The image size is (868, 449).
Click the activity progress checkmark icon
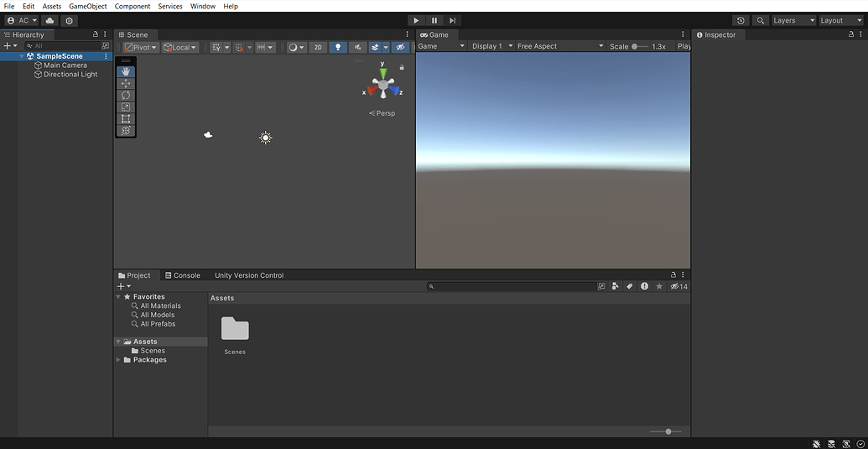[860, 443]
